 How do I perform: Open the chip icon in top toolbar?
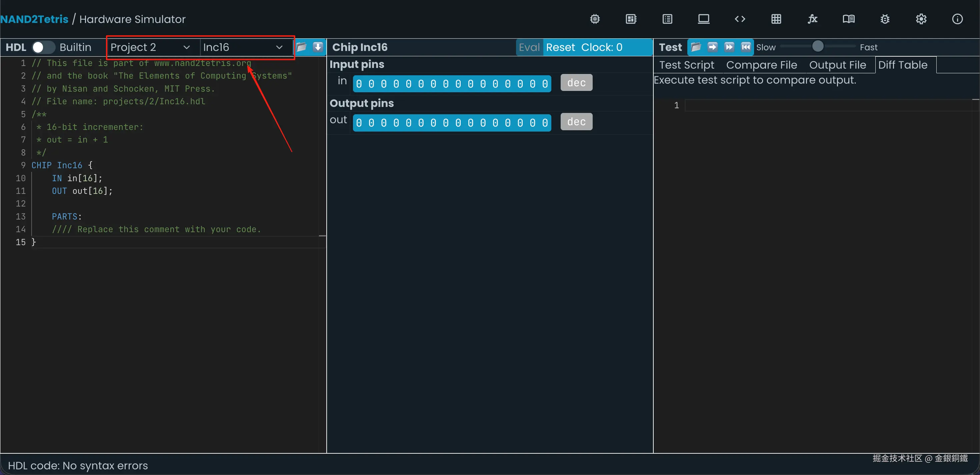coord(595,19)
